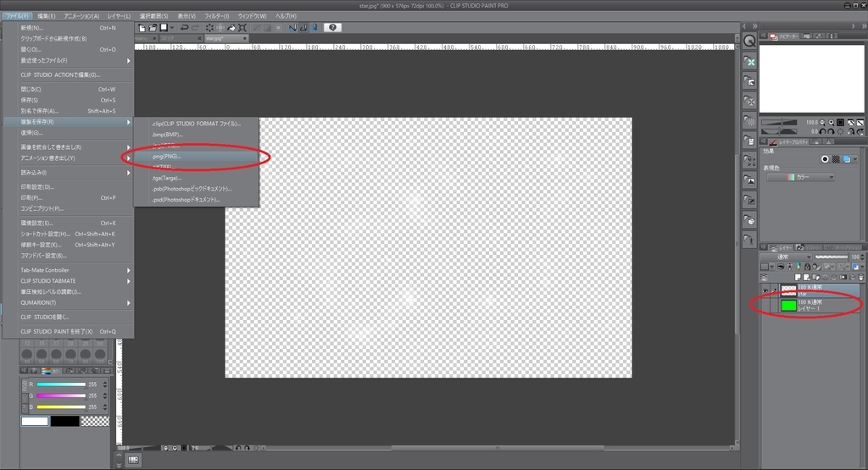The height and width of the screenshot is (470, 868).
Task: Expand 最近使ったファイル submenu arrow
Action: (129, 60)
